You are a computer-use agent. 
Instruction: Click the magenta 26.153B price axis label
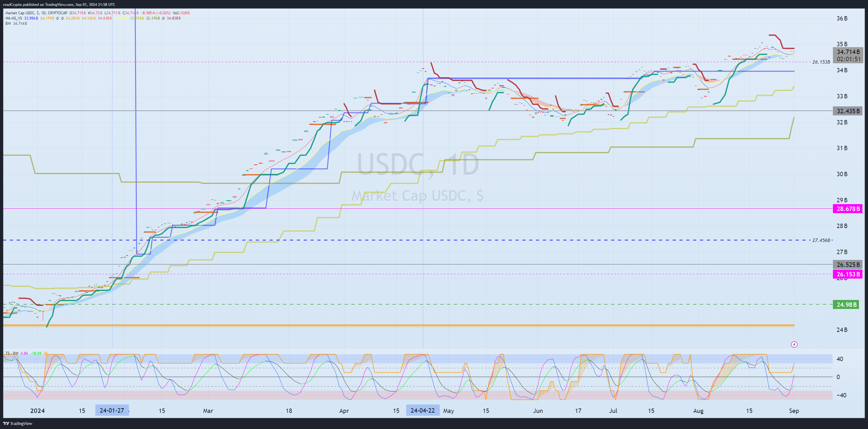tap(848, 274)
